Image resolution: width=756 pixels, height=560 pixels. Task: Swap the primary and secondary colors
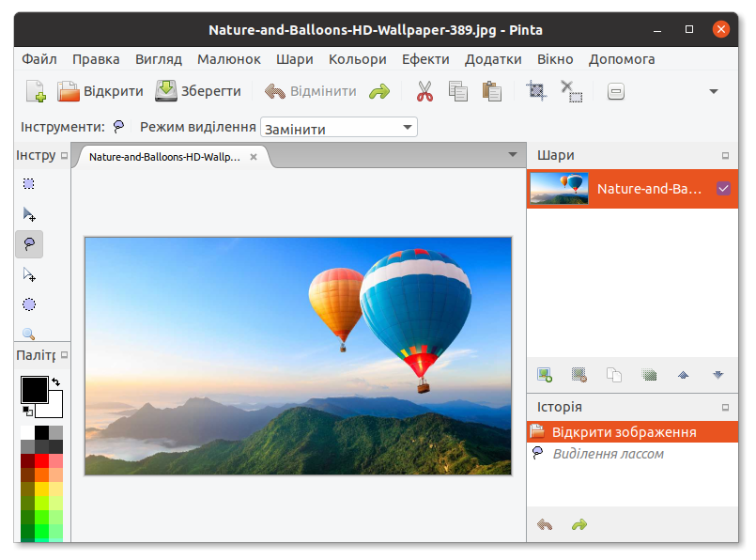(x=55, y=381)
